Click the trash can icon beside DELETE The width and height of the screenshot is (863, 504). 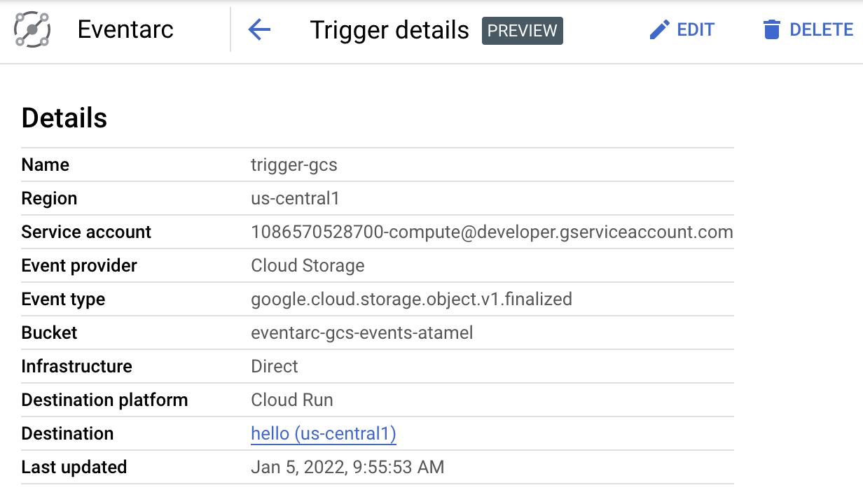click(771, 30)
